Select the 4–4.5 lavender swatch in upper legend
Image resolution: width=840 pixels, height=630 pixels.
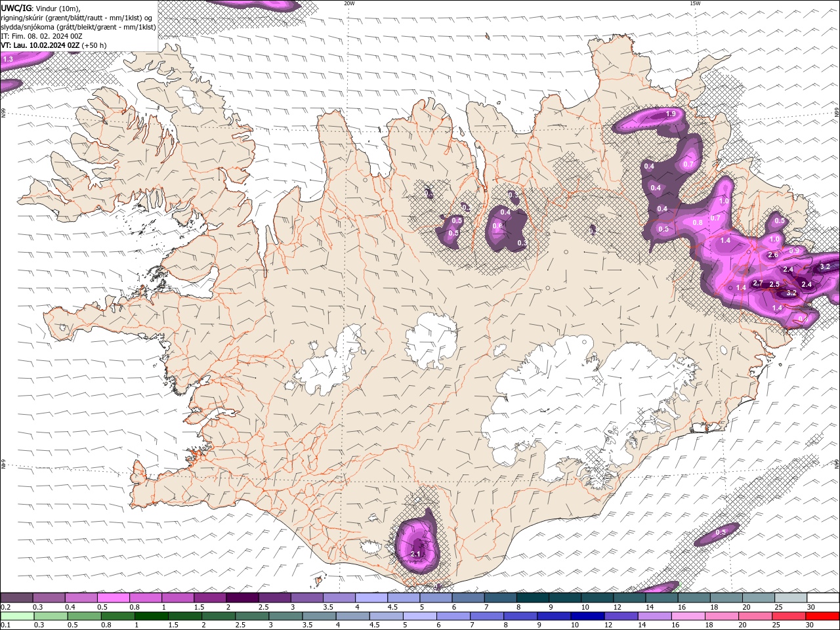tap(371, 598)
